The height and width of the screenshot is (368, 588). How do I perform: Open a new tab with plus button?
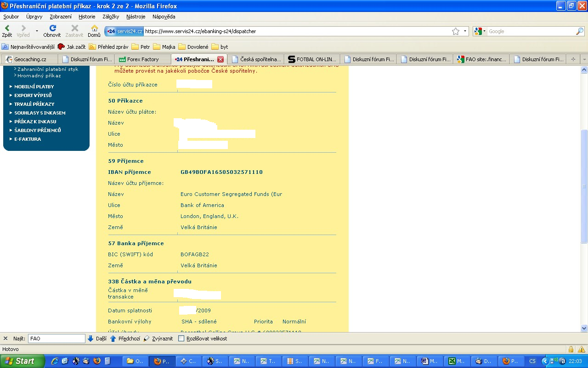point(573,59)
